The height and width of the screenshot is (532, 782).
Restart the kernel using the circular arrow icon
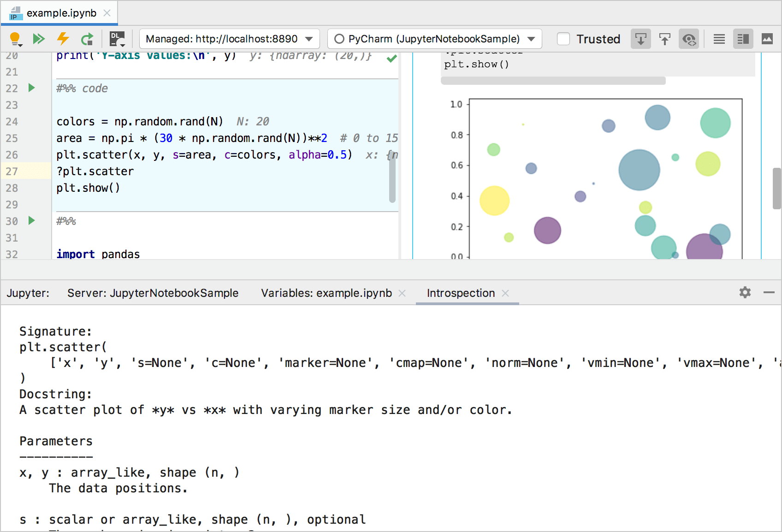click(87, 39)
